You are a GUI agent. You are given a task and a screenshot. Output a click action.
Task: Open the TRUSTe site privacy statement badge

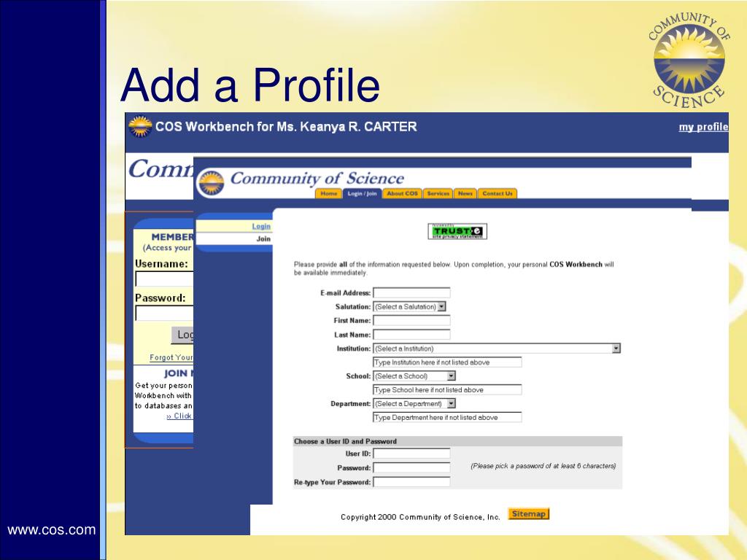(457, 231)
